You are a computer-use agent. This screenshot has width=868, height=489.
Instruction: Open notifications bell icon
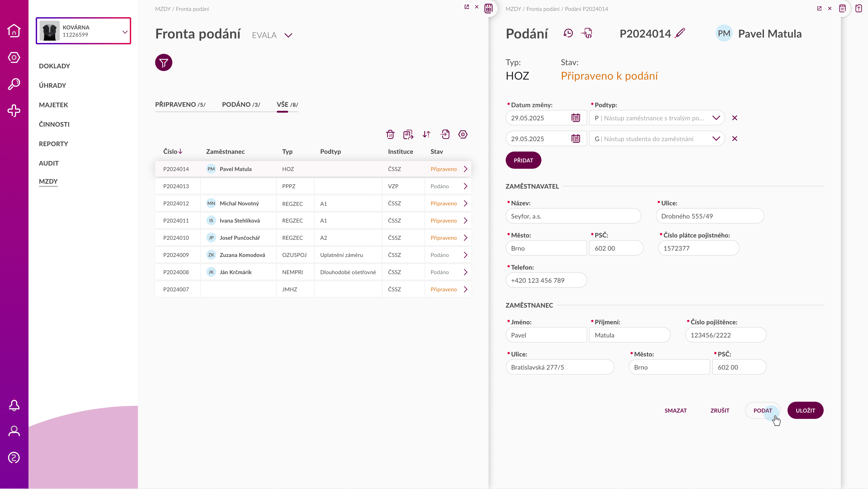click(x=14, y=405)
